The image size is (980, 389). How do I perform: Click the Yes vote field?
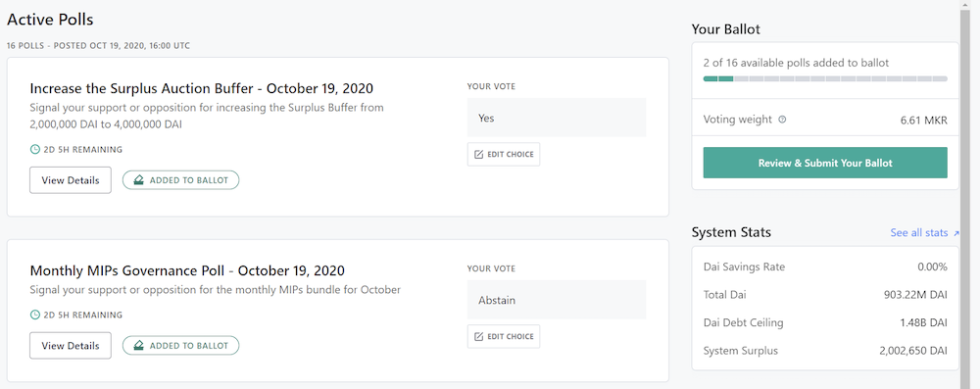tap(557, 118)
